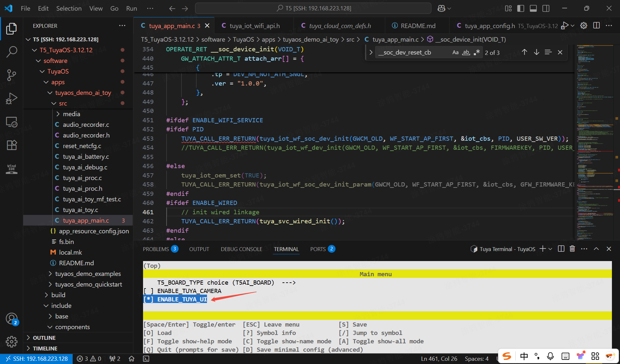
Task: Click the editor minimap overview
Action: (595, 142)
